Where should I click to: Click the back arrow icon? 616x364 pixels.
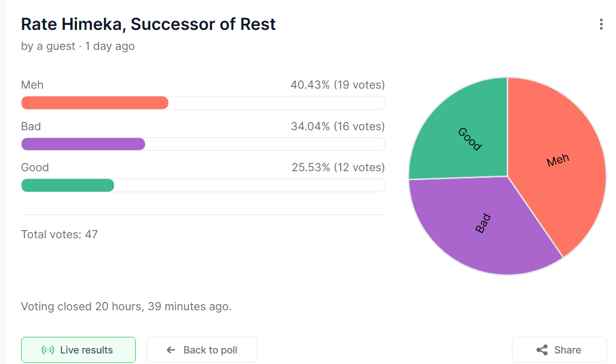click(x=171, y=350)
